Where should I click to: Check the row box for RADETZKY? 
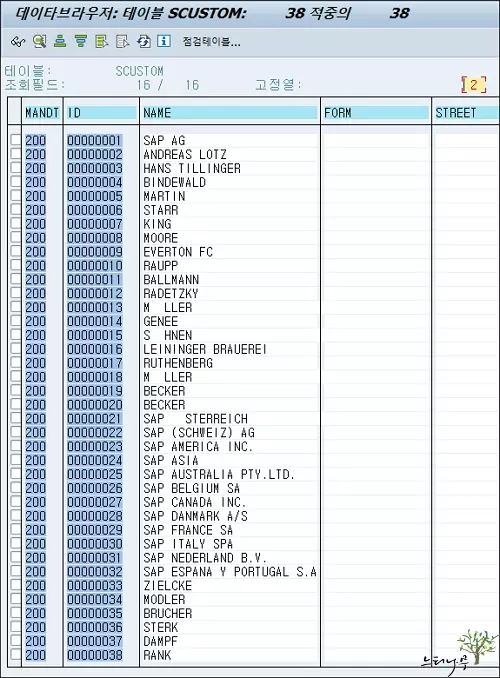tap(15, 293)
